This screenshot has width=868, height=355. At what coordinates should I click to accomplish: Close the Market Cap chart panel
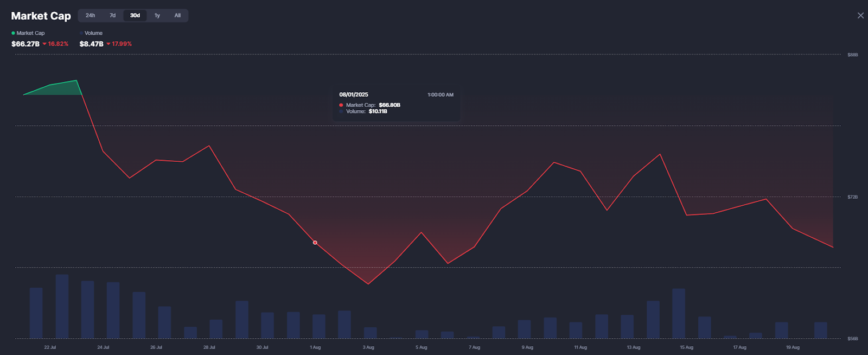tap(860, 16)
